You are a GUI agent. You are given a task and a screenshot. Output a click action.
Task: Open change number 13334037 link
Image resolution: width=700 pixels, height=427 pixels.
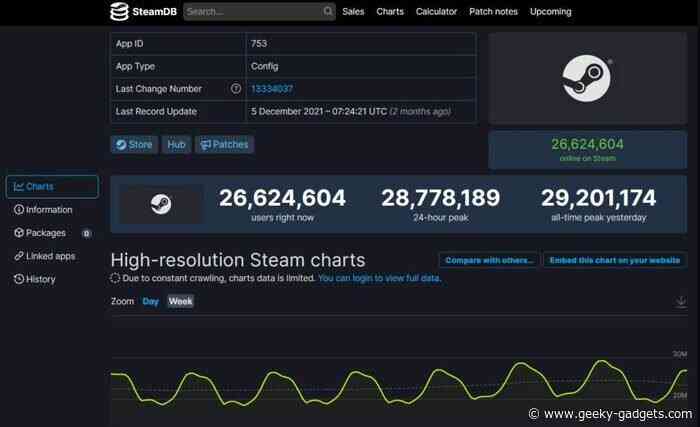[x=272, y=89]
